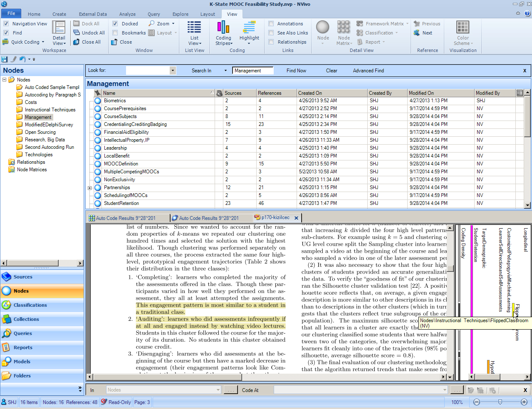
Task: Select the Node Matrices tree item
Action: click(x=32, y=170)
